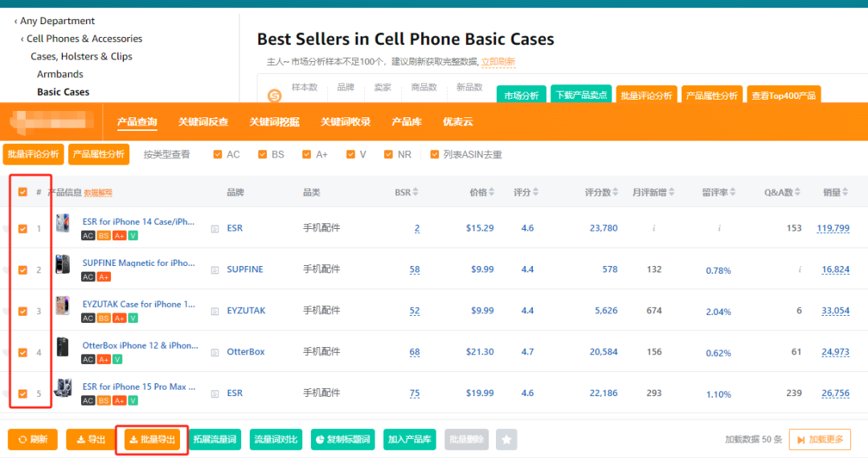Sort table by 销量 column
The width and height of the screenshot is (868, 458).
tap(835, 192)
